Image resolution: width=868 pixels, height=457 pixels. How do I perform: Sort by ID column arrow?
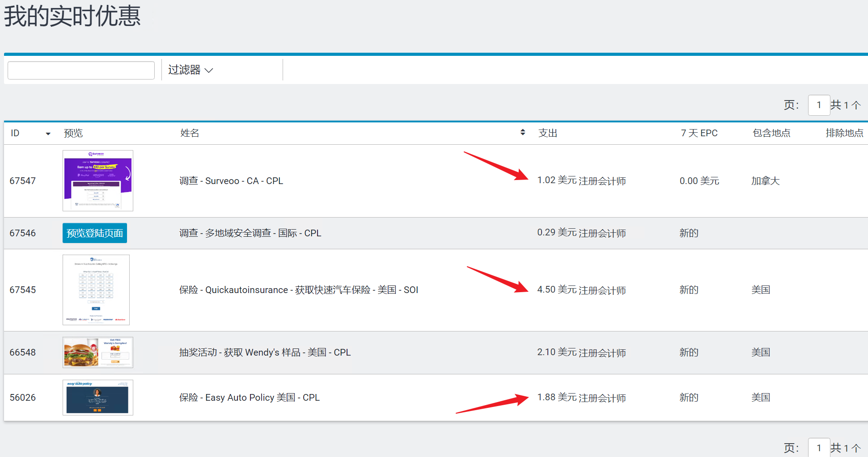[48, 134]
